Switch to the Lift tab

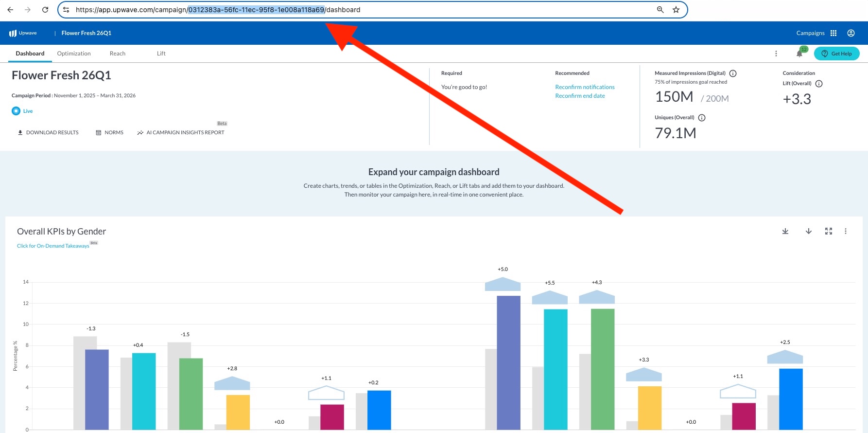pyautogui.click(x=161, y=54)
